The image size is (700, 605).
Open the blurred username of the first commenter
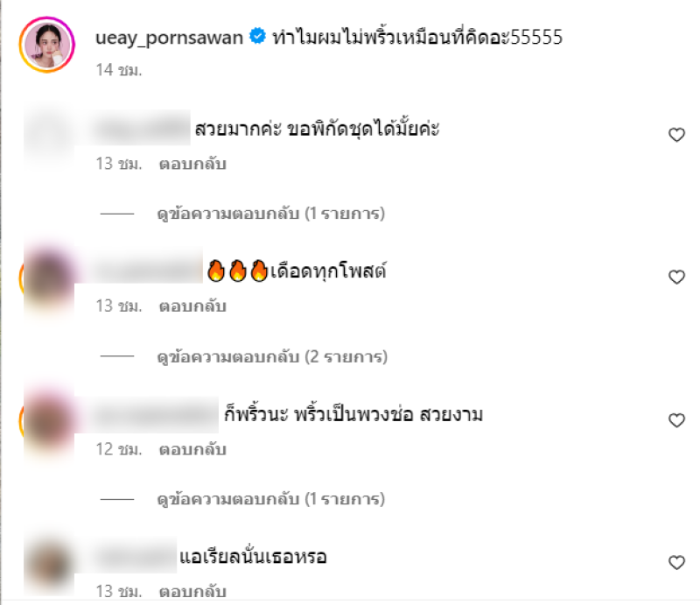[x=142, y=128]
